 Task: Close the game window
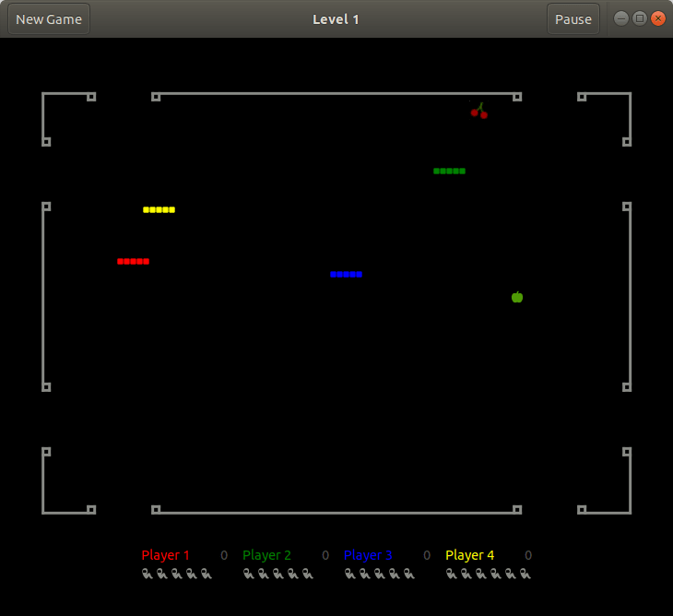(x=658, y=18)
